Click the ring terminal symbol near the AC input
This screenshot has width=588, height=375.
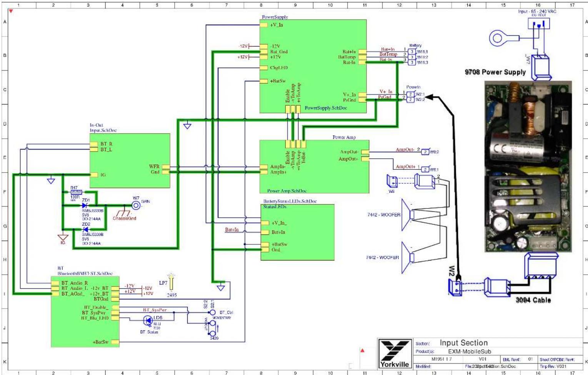tap(504, 38)
